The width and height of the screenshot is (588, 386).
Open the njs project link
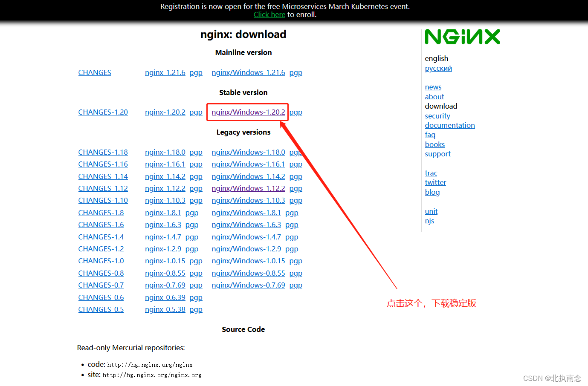click(429, 221)
